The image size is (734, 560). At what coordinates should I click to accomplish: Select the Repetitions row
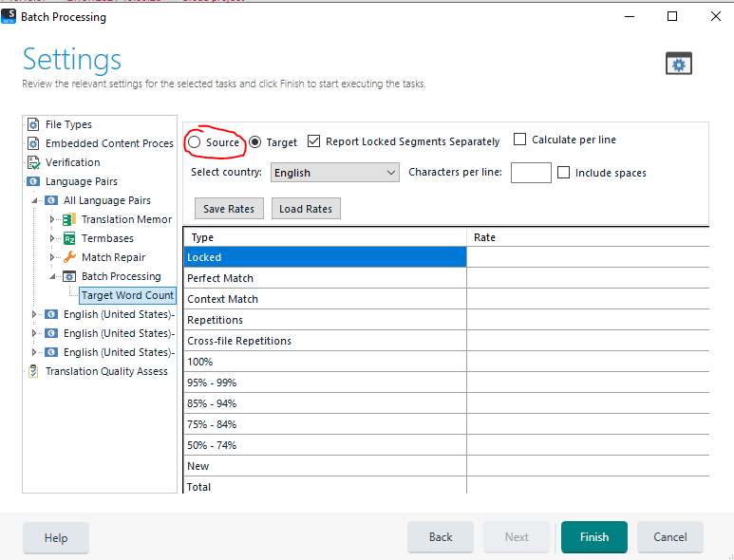click(x=326, y=320)
